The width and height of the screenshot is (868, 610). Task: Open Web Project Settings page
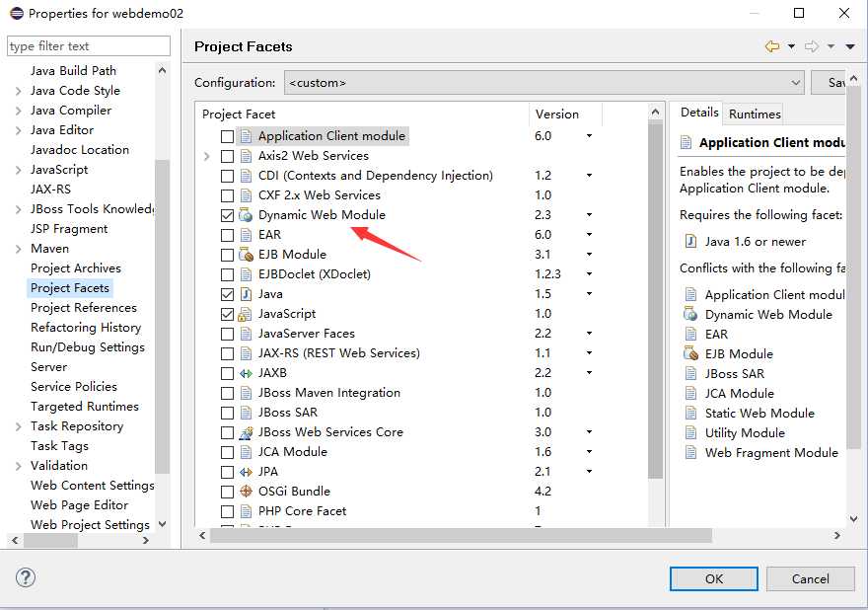pos(90,525)
